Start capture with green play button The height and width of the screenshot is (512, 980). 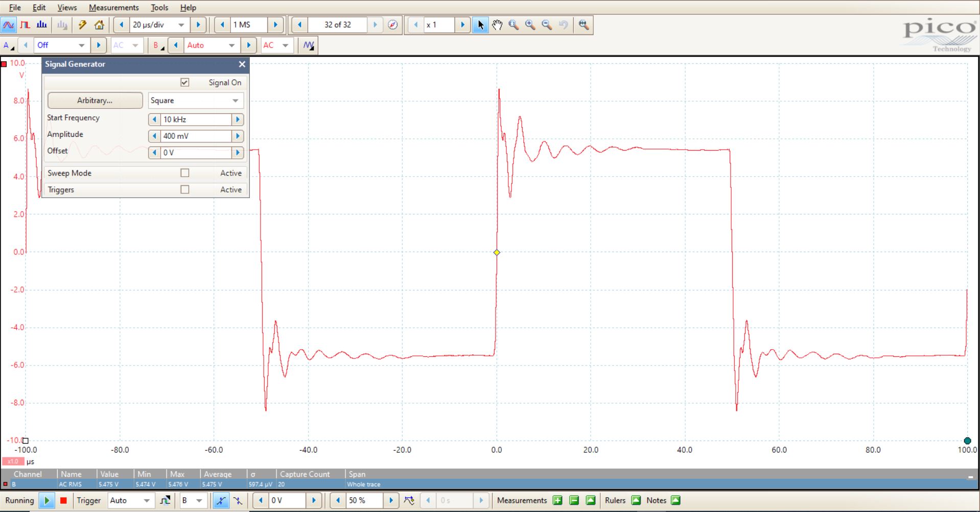coord(46,500)
